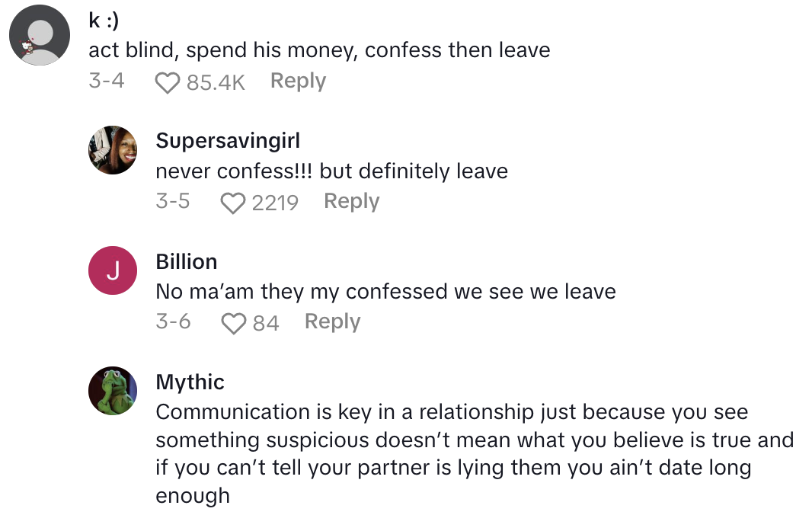Viewport: 812px width, 515px height.
Task: Open the Billion username
Action: [187, 261]
